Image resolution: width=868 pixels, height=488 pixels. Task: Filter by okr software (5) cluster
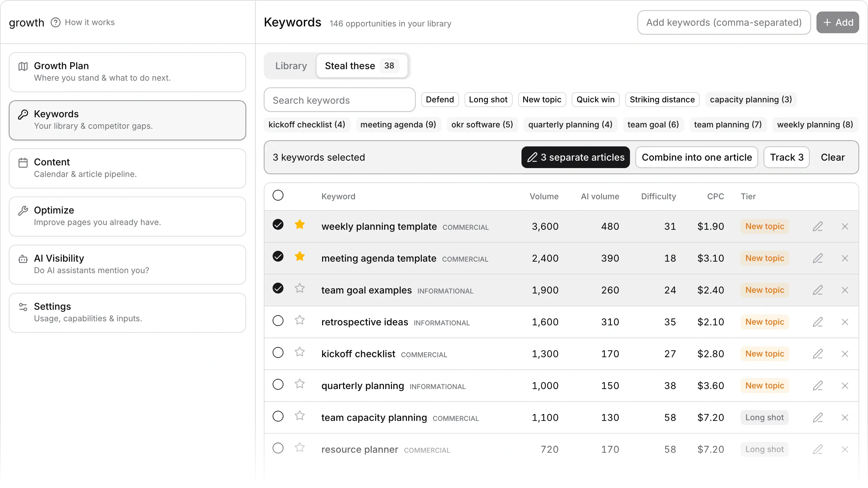pos(482,125)
